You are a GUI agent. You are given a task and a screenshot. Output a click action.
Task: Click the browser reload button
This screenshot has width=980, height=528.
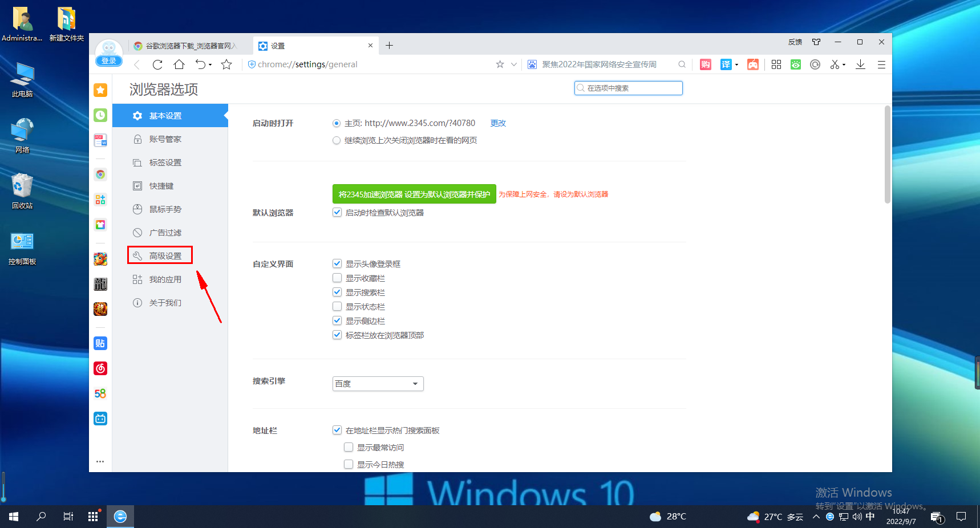click(x=157, y=64)
